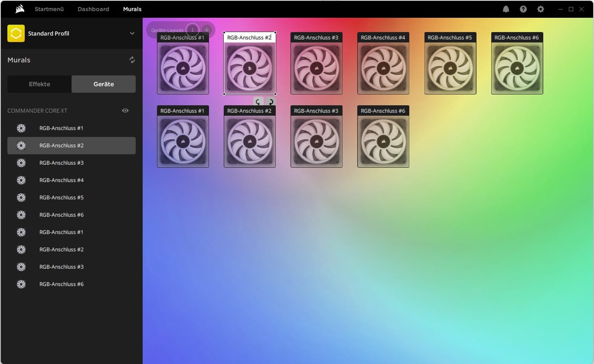Switch the panel to Geräte
The height and width of the screenshot is (364, 594).
[x=104, y=84]
